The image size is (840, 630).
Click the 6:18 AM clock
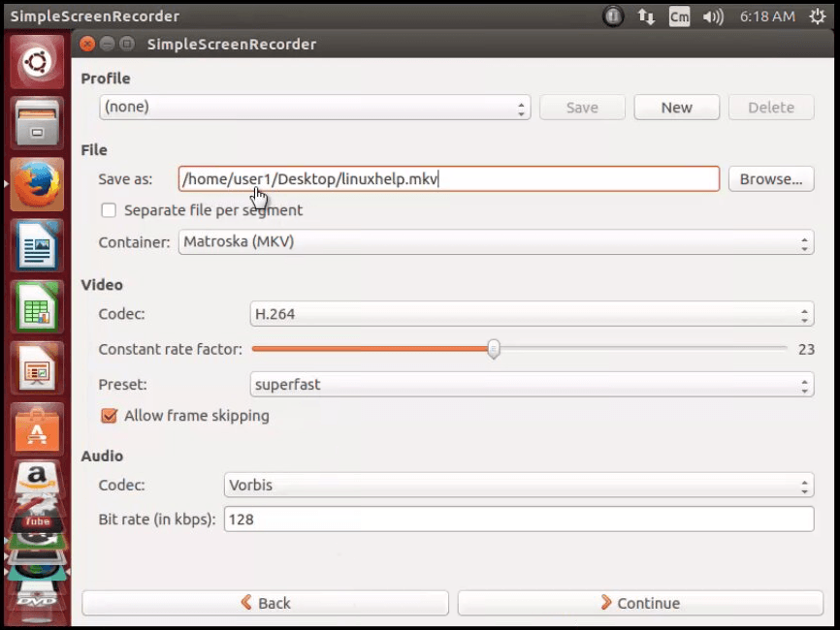767,16
